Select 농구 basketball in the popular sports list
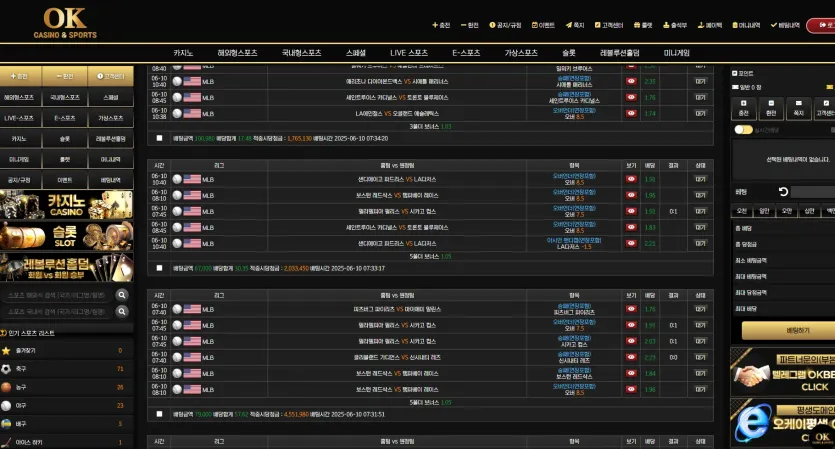The image size is (835, 449). (x=66, y=387)
